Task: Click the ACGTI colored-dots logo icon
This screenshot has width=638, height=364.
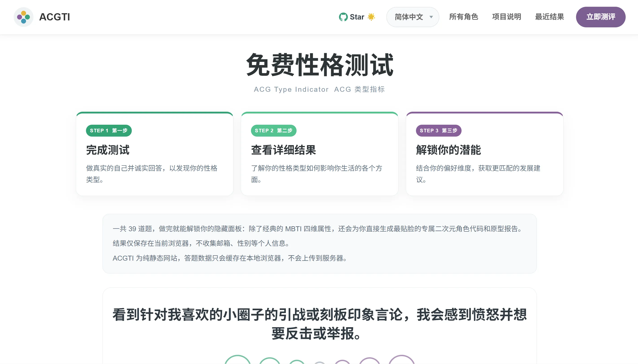Action: 24,17
